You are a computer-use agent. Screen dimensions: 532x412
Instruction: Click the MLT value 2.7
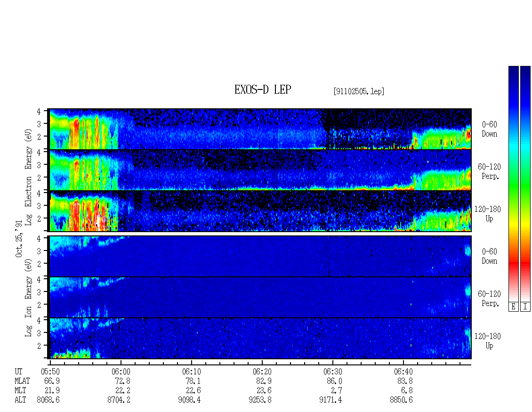point(336,390)
